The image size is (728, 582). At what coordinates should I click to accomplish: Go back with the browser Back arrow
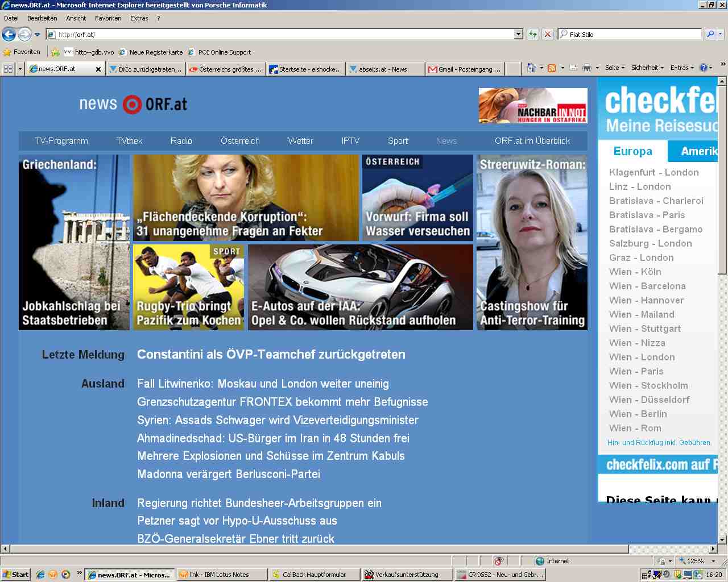[x=9, y=35]
